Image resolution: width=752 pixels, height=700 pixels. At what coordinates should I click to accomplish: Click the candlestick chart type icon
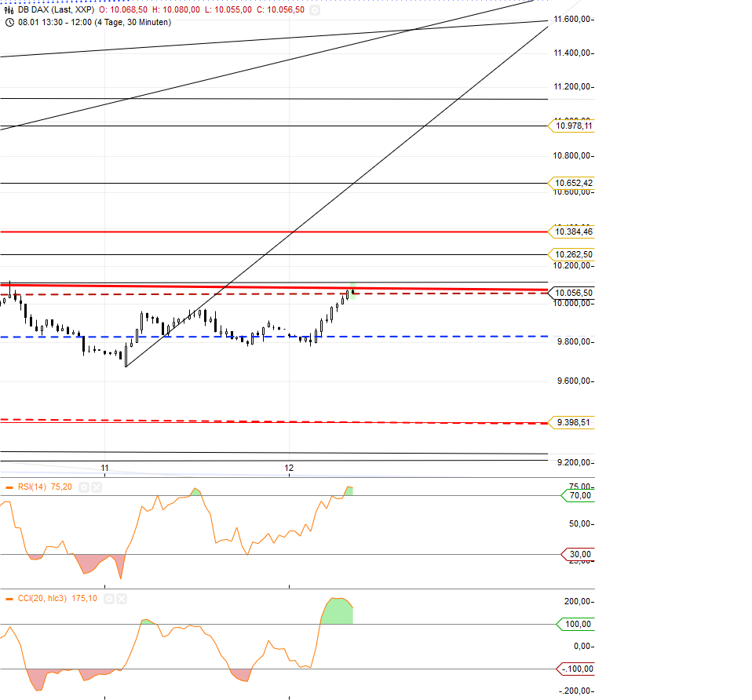[x=9, y=9]
